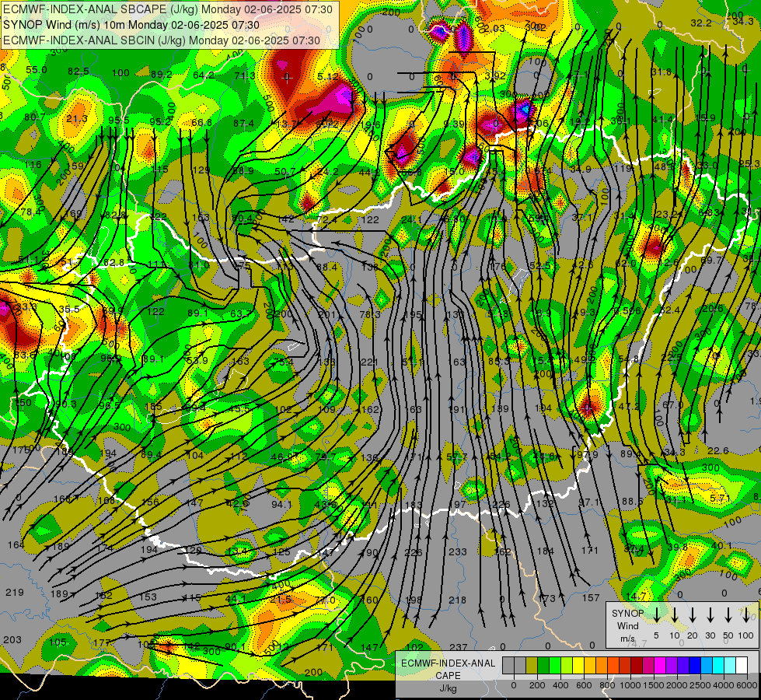The height and width of the screenshot is (700, 761).
Task: Click the map value '55.0'
Action: [x=37, y=70]
